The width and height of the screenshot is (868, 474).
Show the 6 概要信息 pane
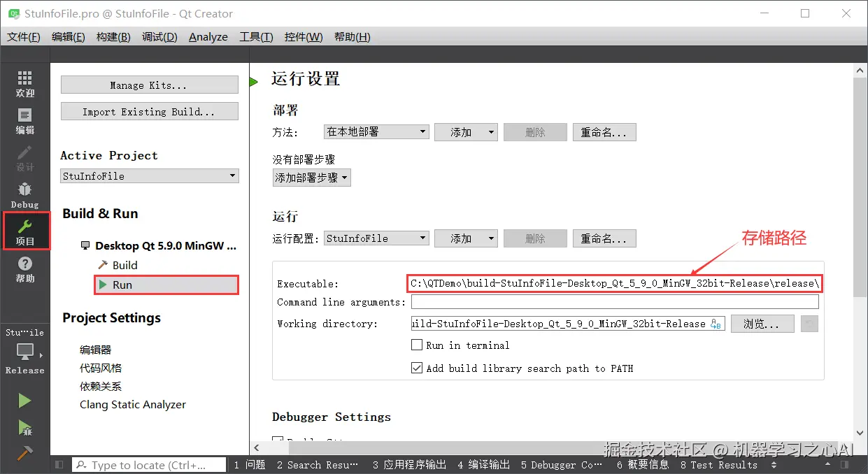coord(643,465)
